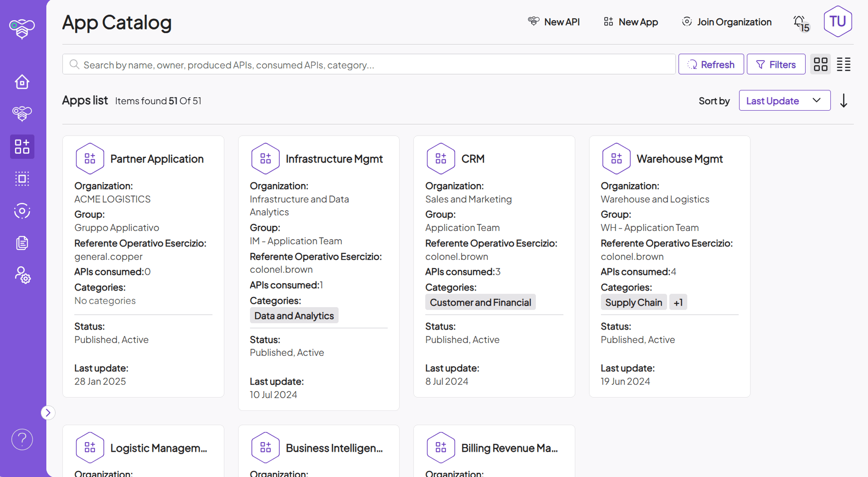Viewport: 868px width, 477px height.
Task: Enable the grid view layout
Action: pyautogui.click(x=820, y=64)
